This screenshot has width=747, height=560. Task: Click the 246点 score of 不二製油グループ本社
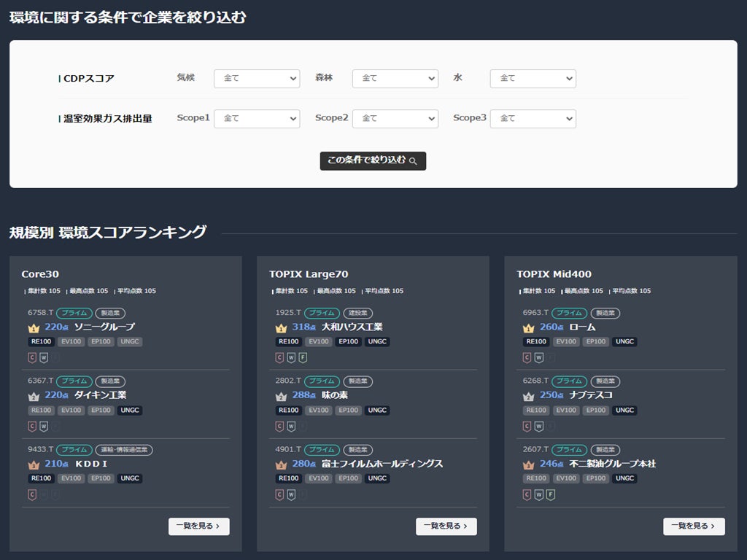tap(551, 464)
